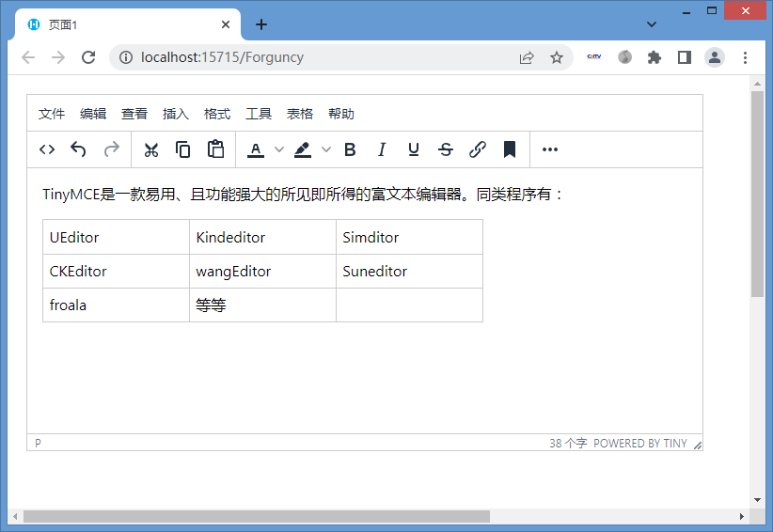
Task: Go back with the browser back arrow
Action: pyautogui.click(x=28, y=57)
